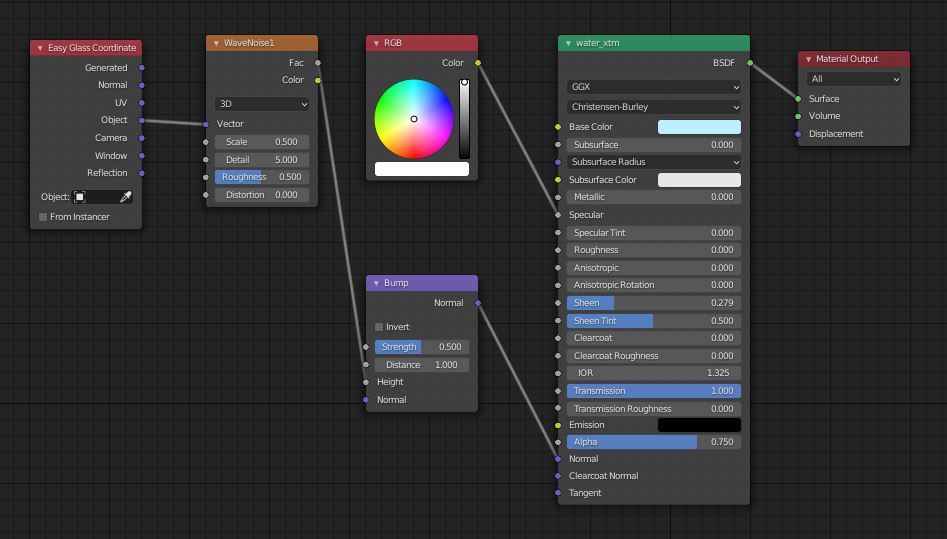This screenshot has height=539, width=947.
Task: Click the Clearcoat field
Action: (653, 338)
